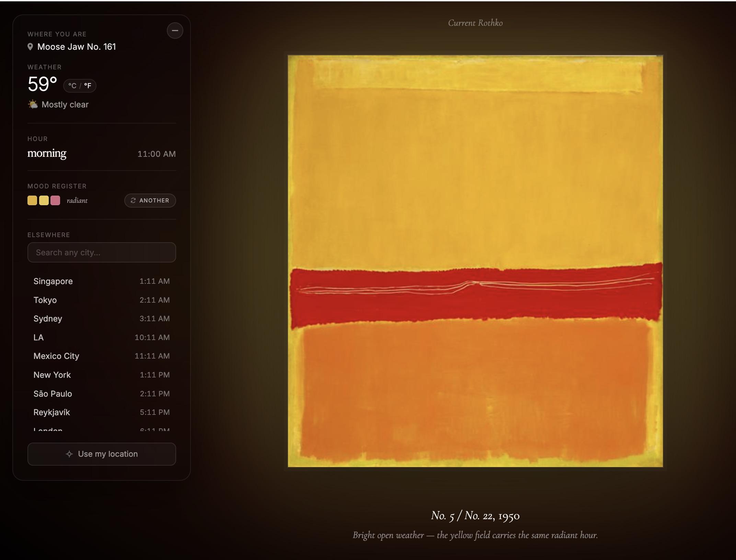
Task: Select the pink mood swatch
Action: 55,200
